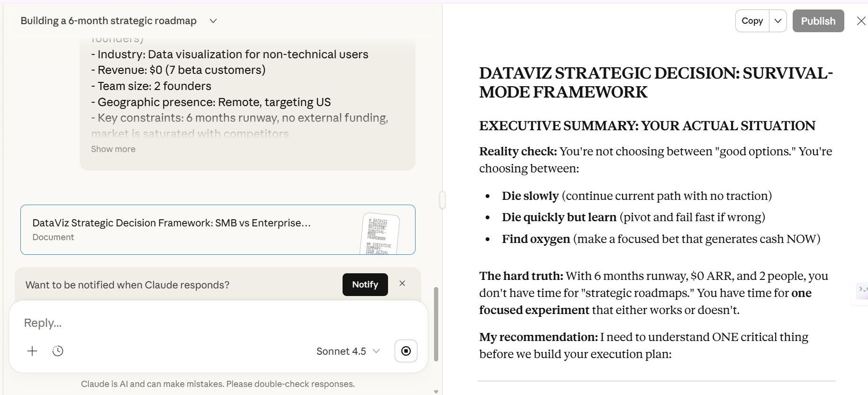Open the Sonnet 4.5 model selector
The image size is (868, 395).
click(x=348, y=351)
